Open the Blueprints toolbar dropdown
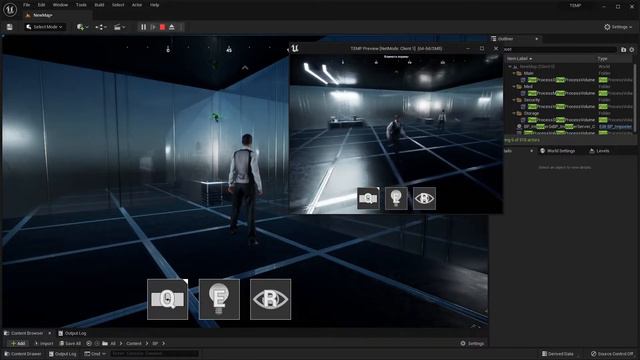 click(x=101, y=27)
